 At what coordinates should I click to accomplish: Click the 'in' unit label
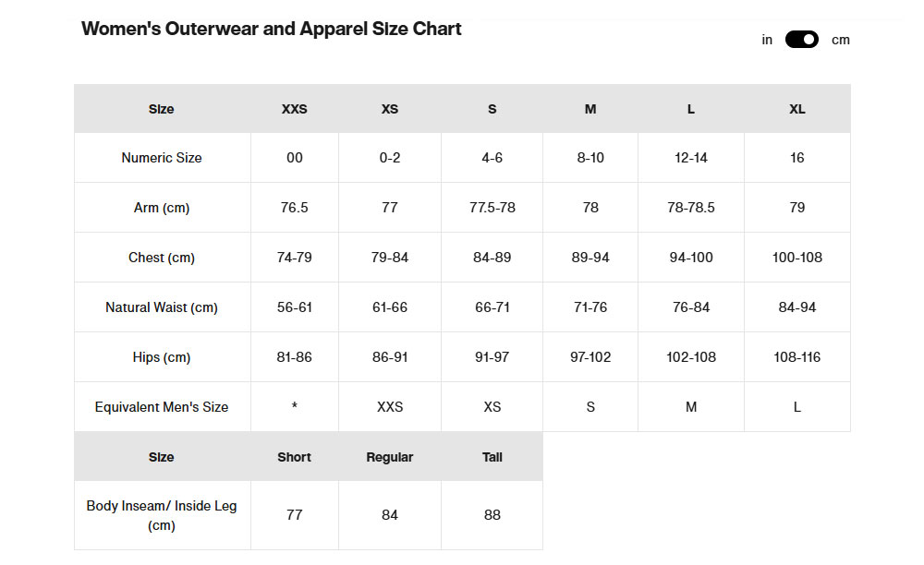(767, 40)
